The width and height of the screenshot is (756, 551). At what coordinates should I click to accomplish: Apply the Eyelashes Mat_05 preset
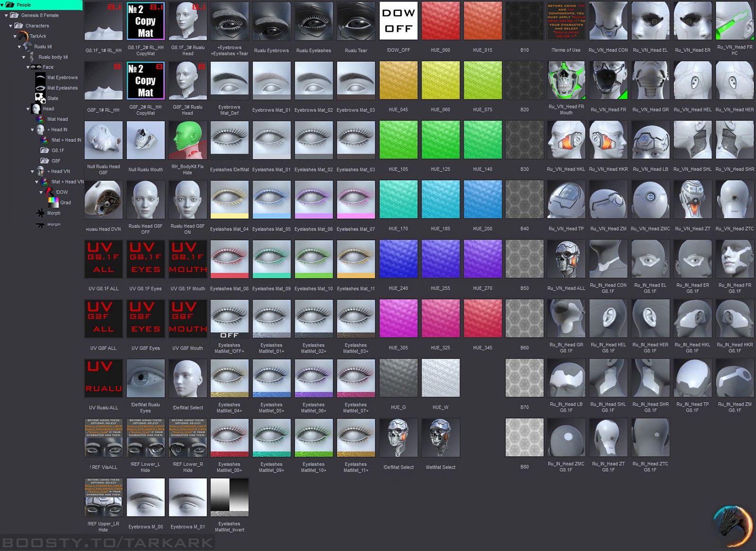click(272, 199)
